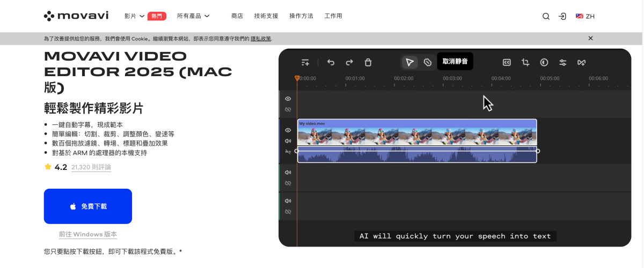Open the 隱私政策 link in cookie banner

tap(260, 39)
